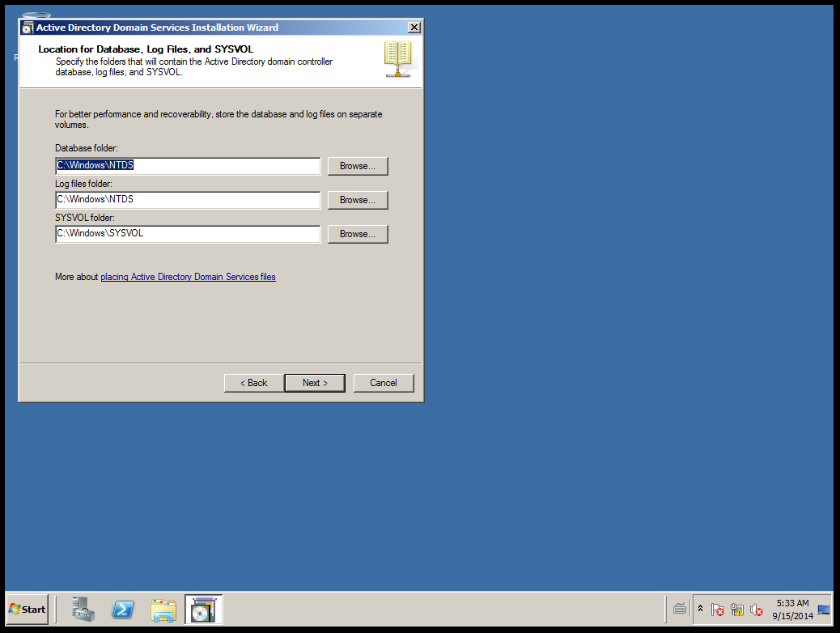Browse for the Database folder
840x633 pixels.
358,166
